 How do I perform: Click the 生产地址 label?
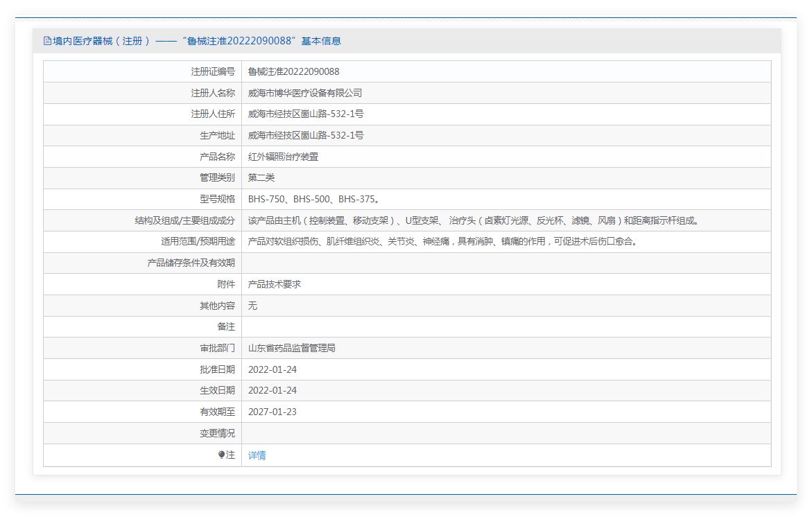(218, 136)
